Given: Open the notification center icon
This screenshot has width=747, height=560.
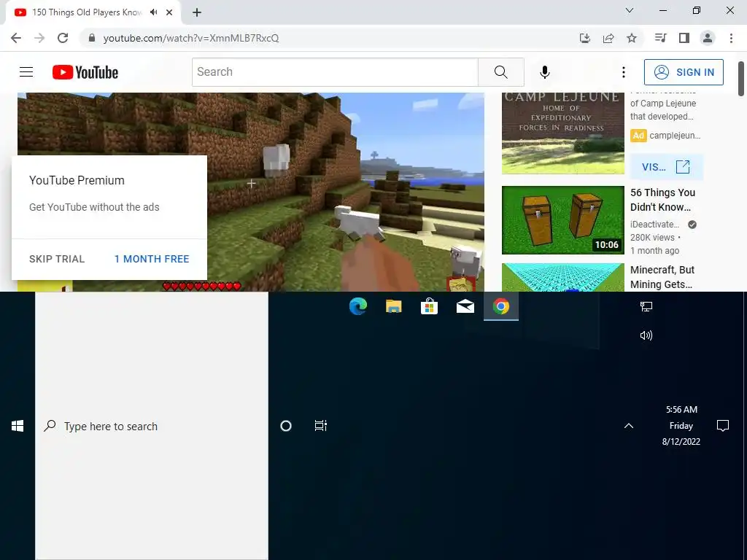Looking at the screenshot, I should [723, 426].
